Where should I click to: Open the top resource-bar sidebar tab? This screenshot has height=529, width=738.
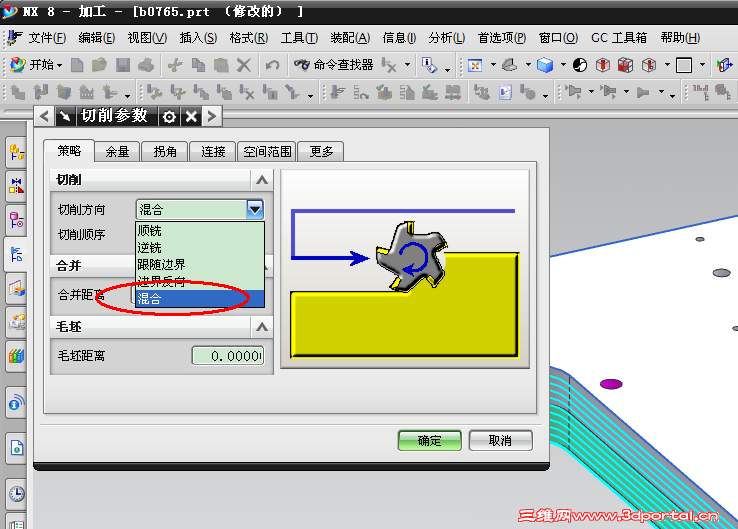coord(16,152)
